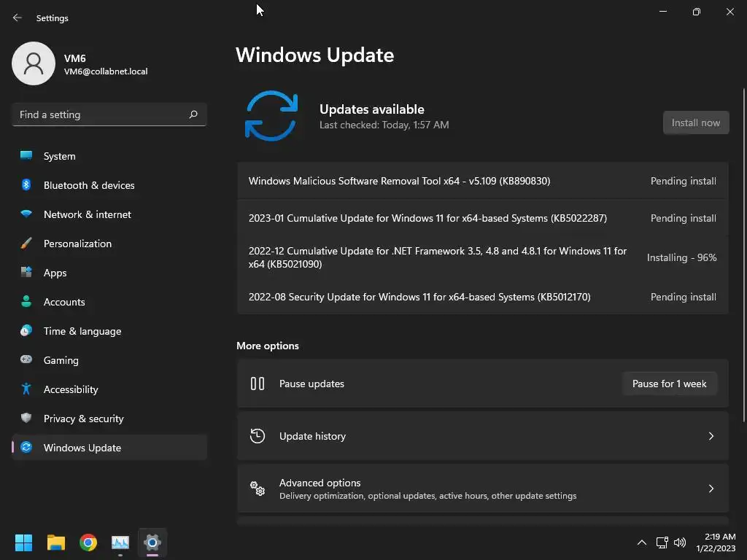Launch Google Chrome from the taskbar

pos(88,542)
